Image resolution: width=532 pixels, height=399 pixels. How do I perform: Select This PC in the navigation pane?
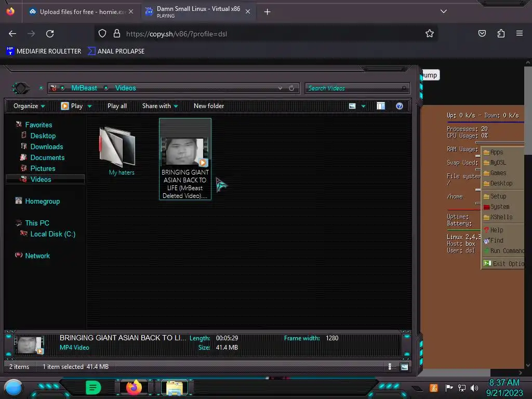tap(37, 223)
